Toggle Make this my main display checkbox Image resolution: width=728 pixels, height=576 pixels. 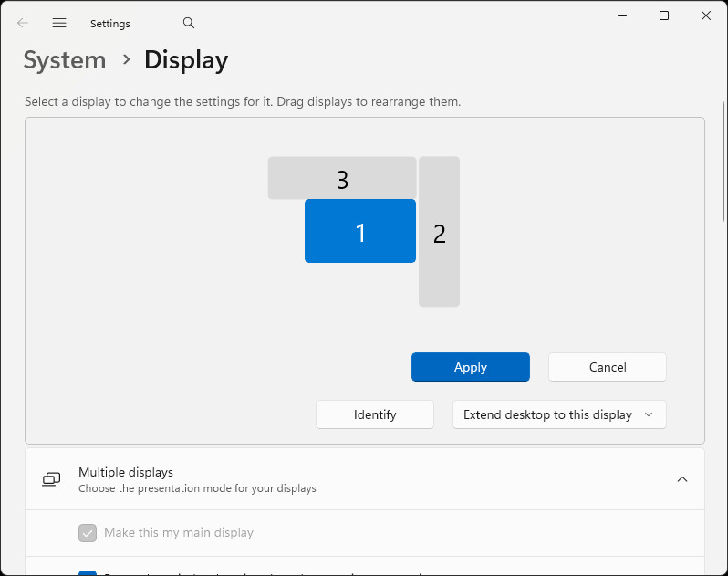coord(88,532)
